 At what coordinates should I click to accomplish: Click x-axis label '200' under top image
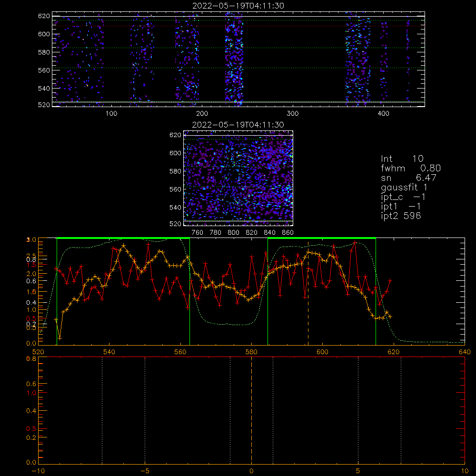202,114
